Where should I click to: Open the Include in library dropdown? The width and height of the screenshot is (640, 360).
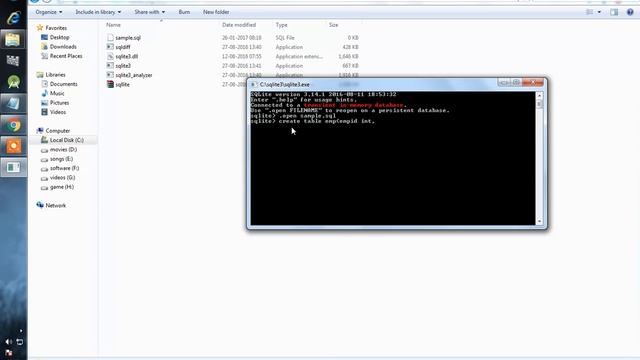(x=98, y=12)
